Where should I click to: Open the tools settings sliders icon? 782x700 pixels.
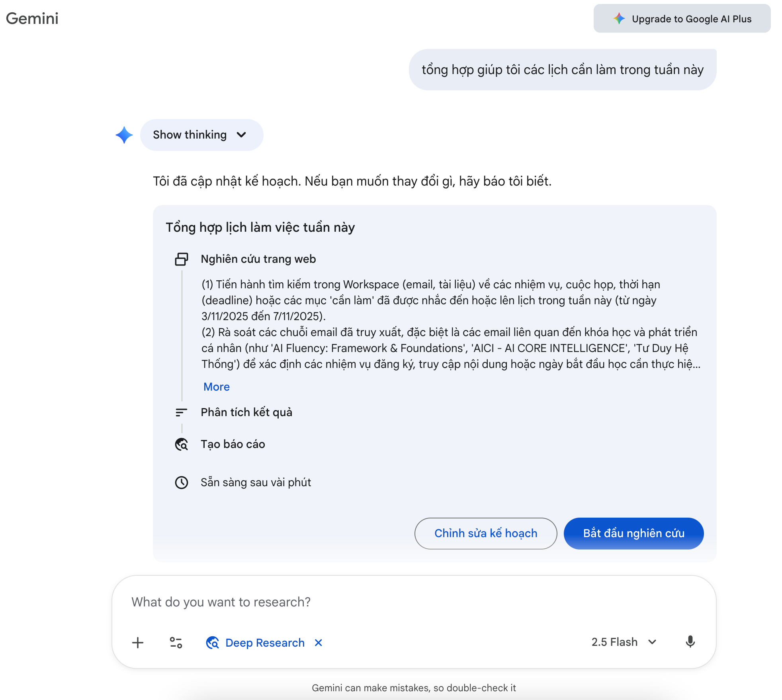[176, 642]
